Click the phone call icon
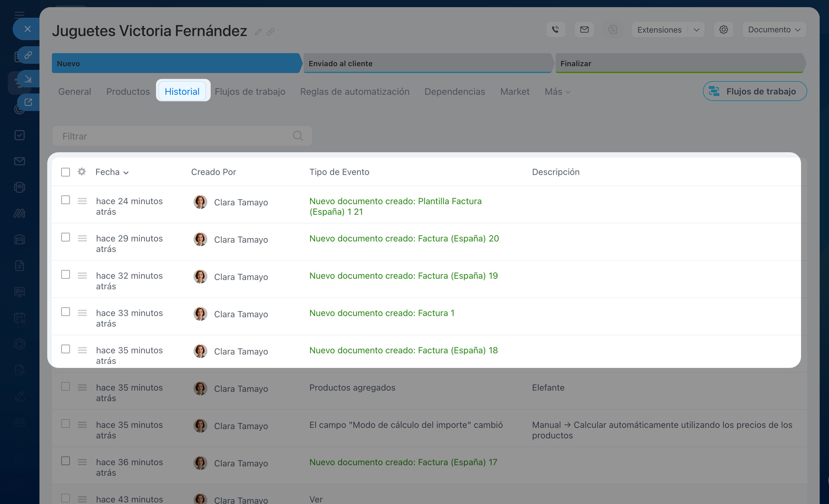This screenshot has height=504, width=829. pos(556,30)
